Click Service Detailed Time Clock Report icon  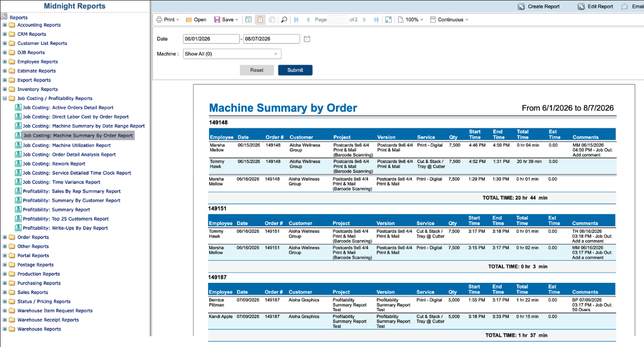(18, 173)
